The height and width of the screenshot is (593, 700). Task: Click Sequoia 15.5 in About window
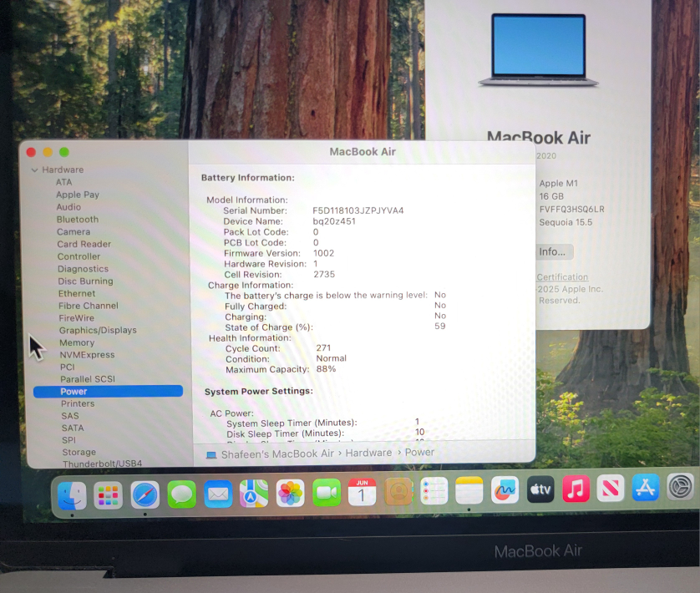(x=566, y=222)
